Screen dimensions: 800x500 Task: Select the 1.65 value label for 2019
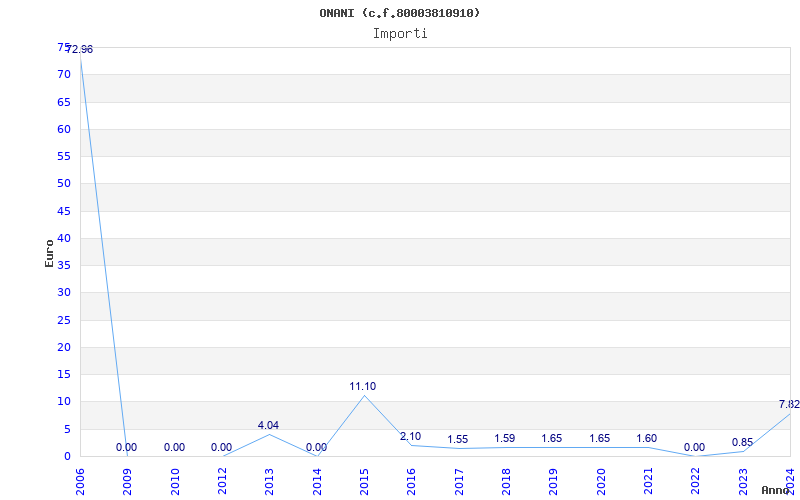point(552,438)
